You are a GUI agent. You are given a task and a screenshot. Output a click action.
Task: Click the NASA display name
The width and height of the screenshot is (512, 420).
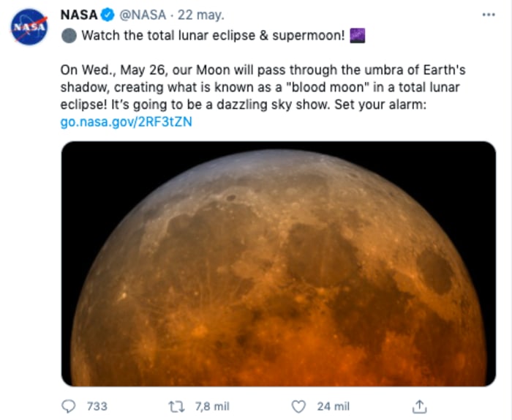[78, 14]
